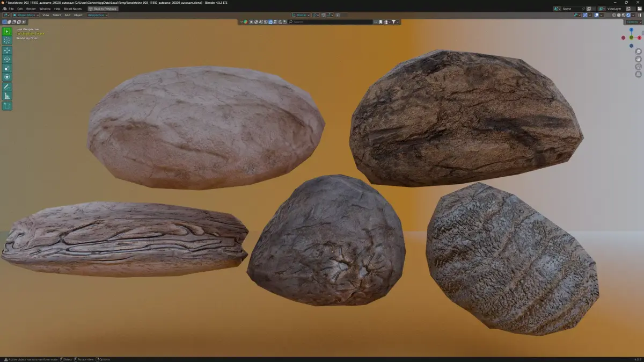The image size is (644, 362).
Task: Click the Extend selection mode icon
Action: point(9,22)
